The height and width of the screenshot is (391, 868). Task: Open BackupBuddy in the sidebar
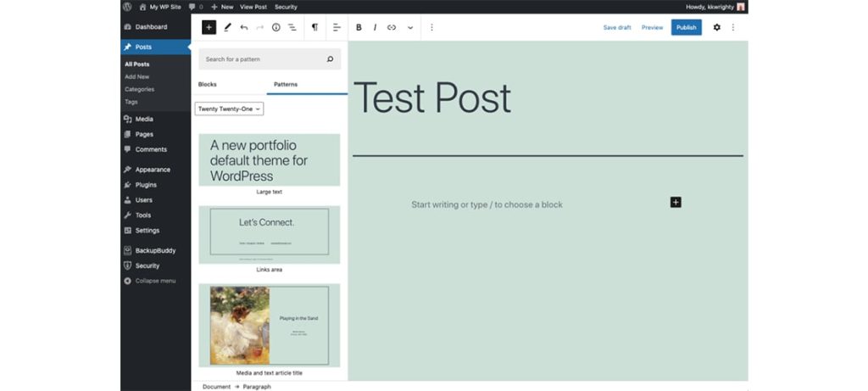156,250
